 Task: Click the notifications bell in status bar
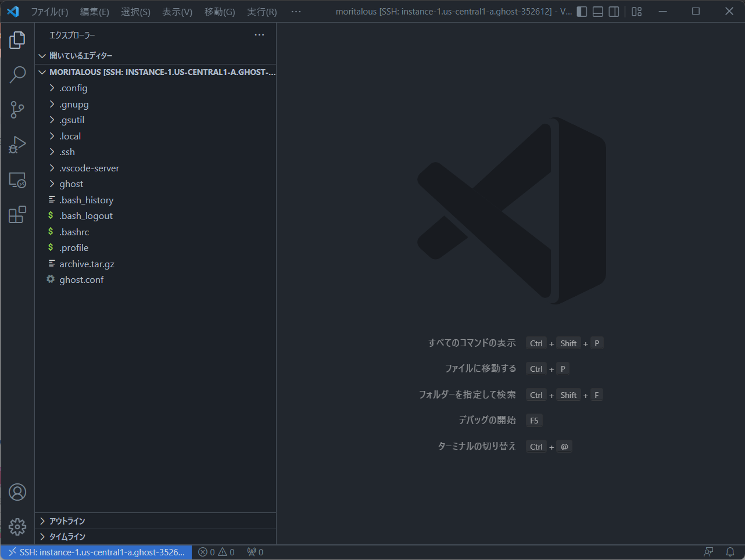730,552
